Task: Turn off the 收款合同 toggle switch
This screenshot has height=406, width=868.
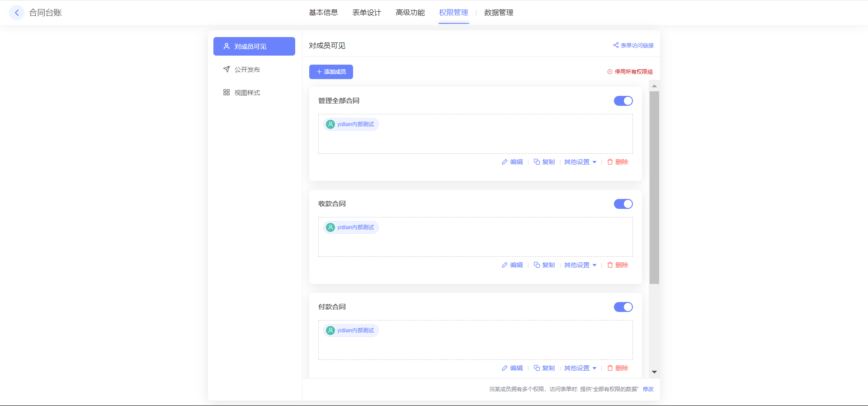Action: 623,204
